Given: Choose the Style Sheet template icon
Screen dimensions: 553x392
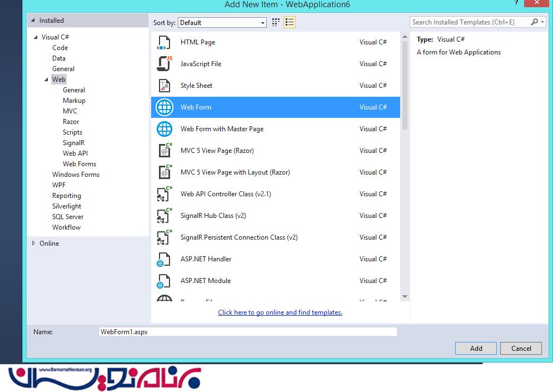Looking at the screenshot, I should click(x=164, y=86).
